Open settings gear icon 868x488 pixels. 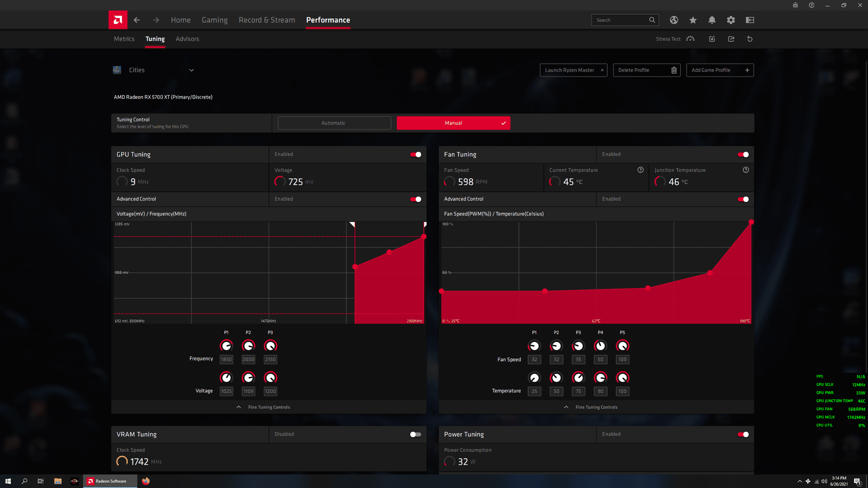click(731, 20)
